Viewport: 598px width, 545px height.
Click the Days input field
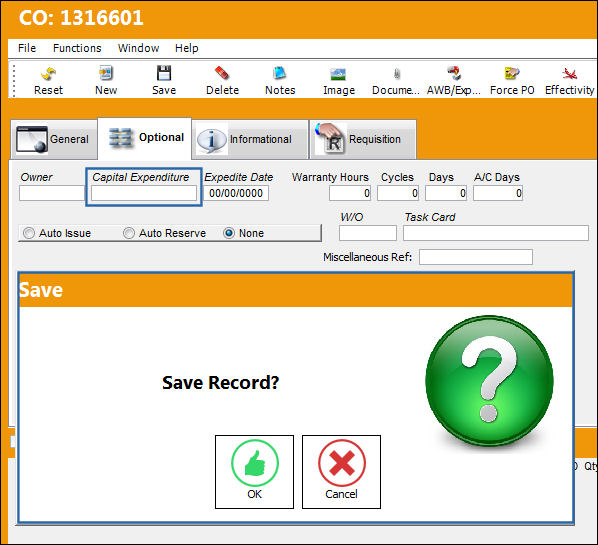coord(446,193)
